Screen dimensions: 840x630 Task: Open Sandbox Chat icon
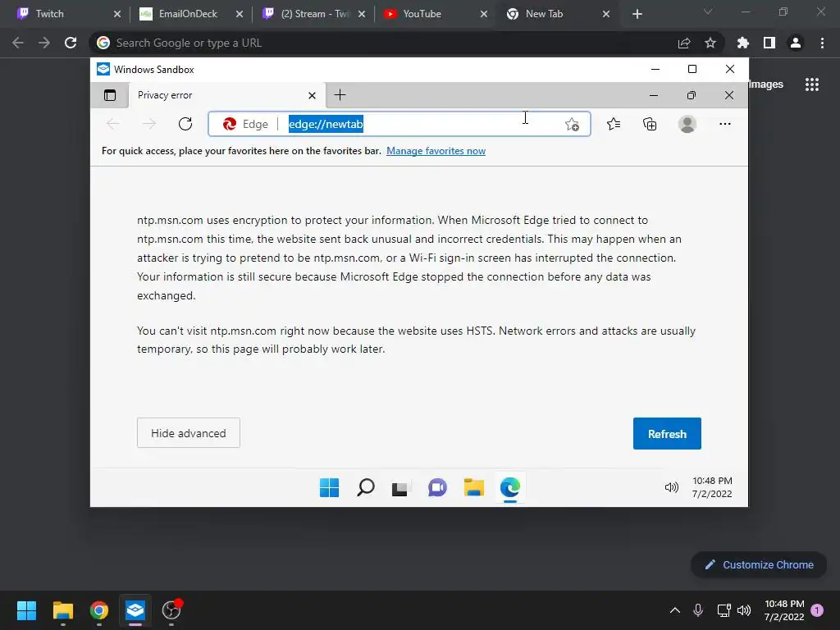437,487
